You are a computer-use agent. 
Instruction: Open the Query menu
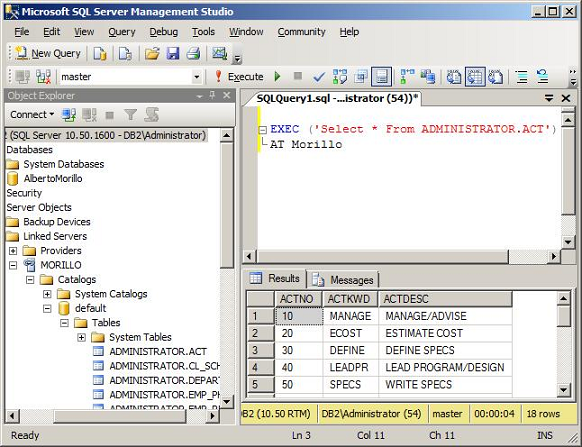tap(122, 32)
